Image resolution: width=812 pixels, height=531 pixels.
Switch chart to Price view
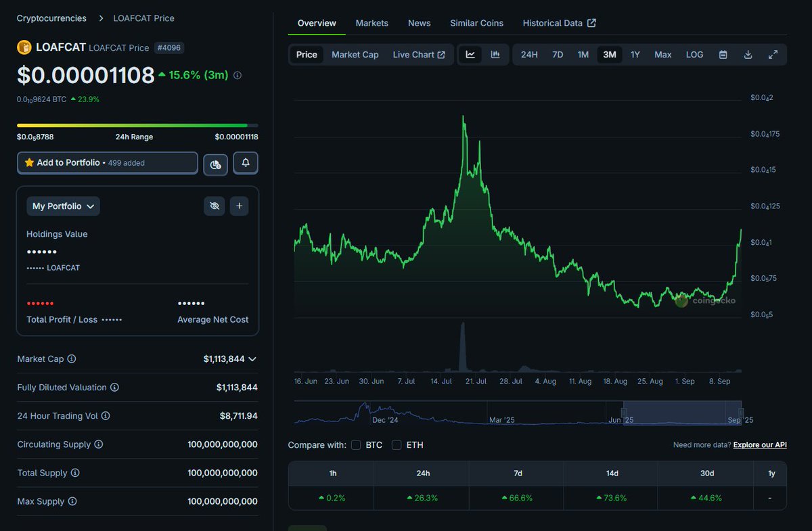pyautogui.click(x=307, y=55)
